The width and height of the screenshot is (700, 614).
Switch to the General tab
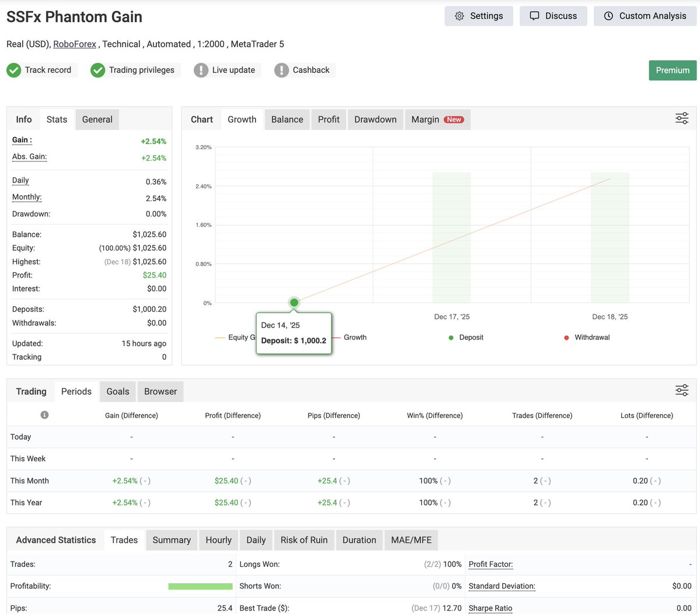point(97,120)
